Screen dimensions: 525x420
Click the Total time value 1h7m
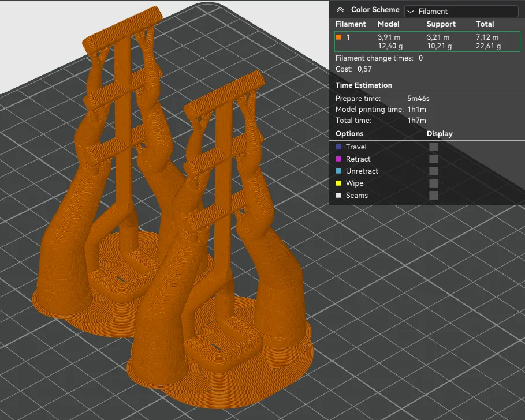point(416,121)
